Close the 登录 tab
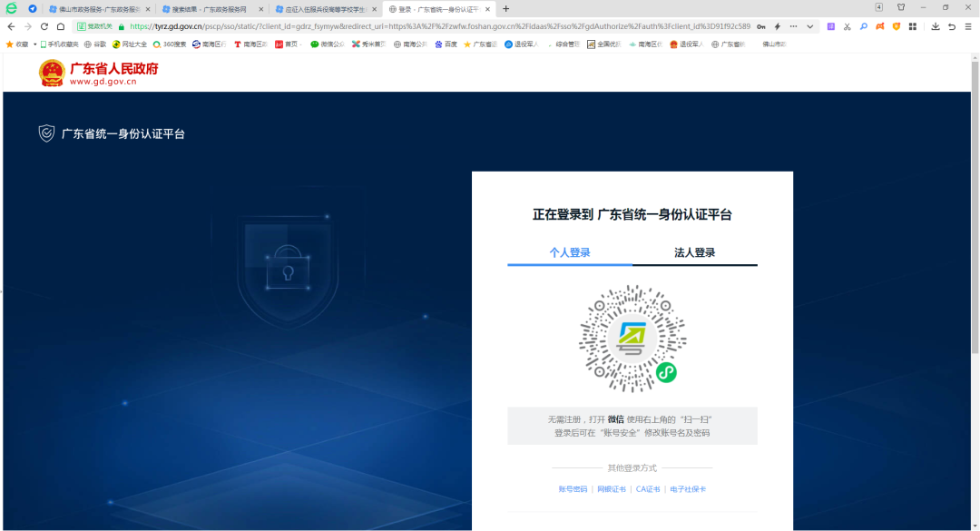 (487, 9)
